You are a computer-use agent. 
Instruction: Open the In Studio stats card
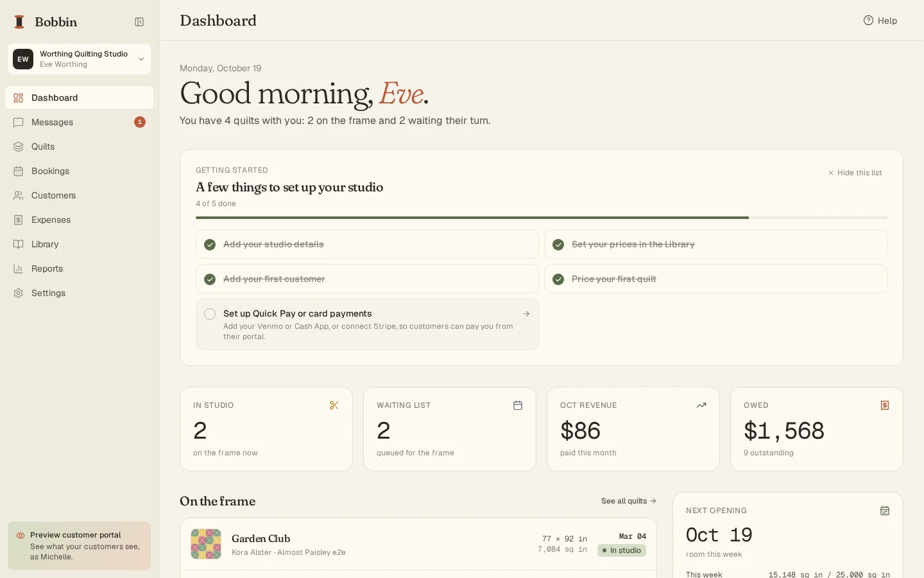click(x=266, y=429)
